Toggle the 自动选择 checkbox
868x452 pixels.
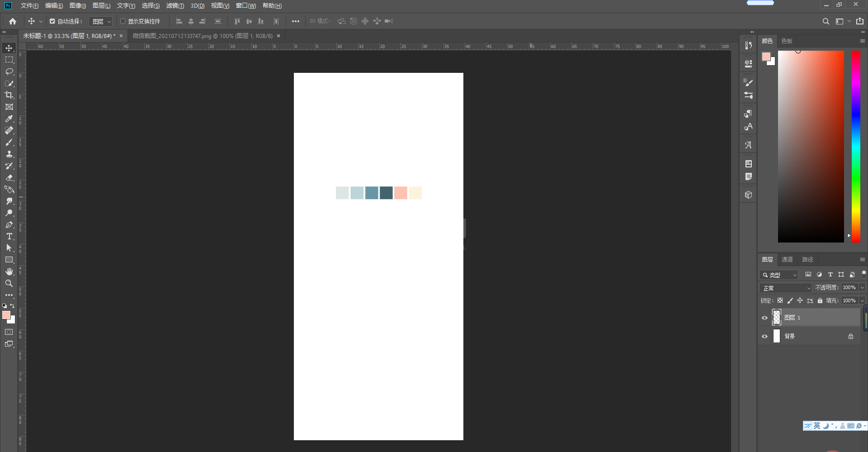click(52, 21)
